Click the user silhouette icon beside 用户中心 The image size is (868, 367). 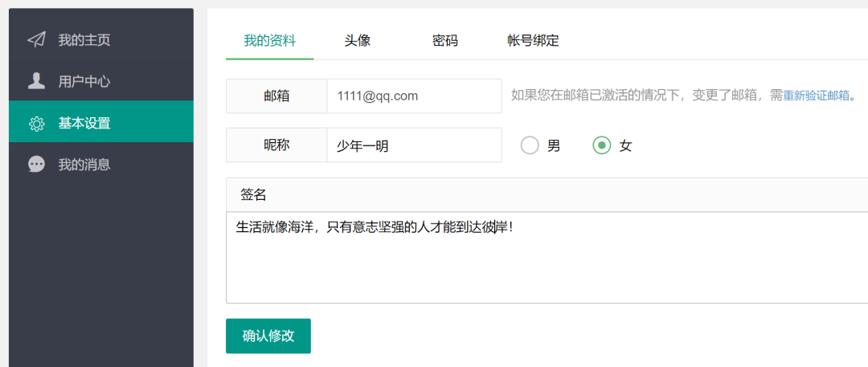(36, 81)
